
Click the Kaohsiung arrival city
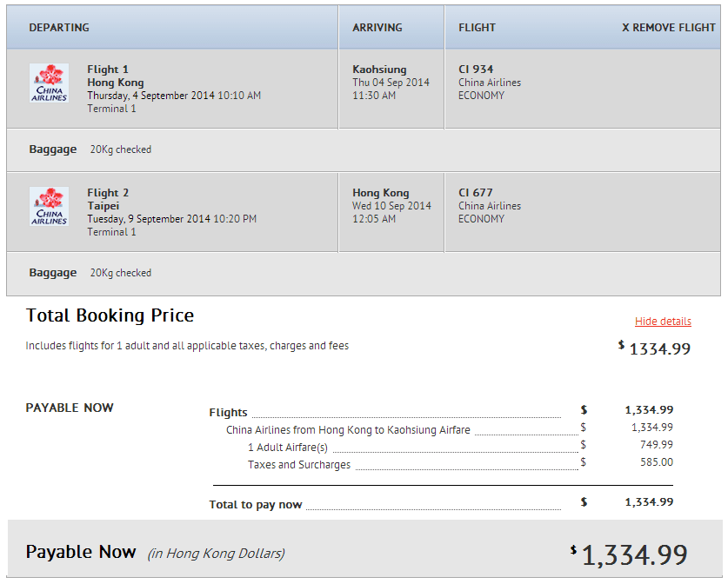pos(379,70)
